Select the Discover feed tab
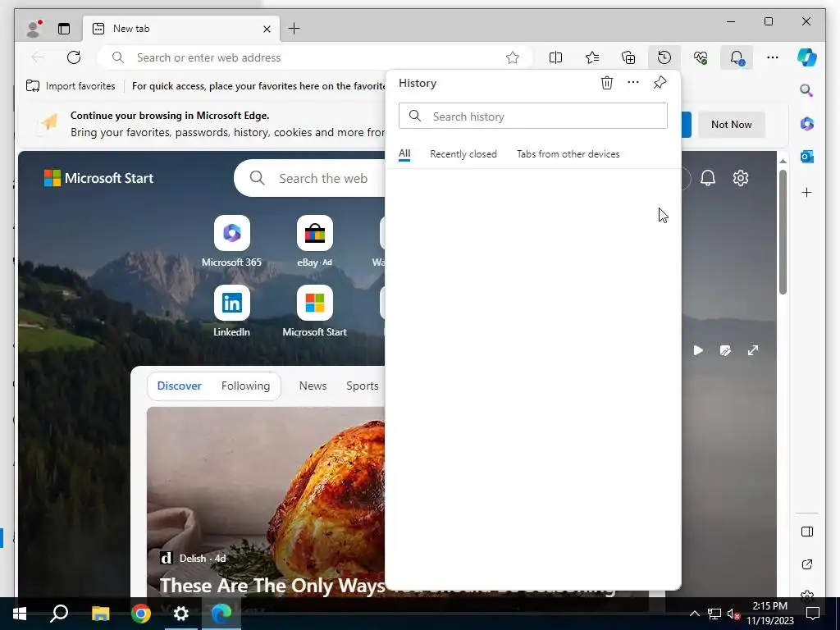Screen dimensions: 840x630 pos(179,386)
